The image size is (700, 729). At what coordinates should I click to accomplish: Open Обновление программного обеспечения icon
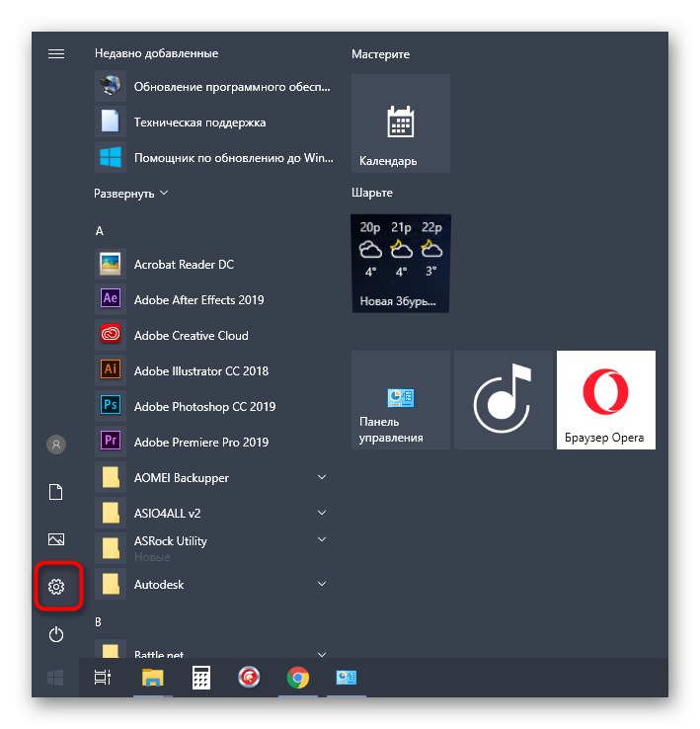[x=111, y=86]
